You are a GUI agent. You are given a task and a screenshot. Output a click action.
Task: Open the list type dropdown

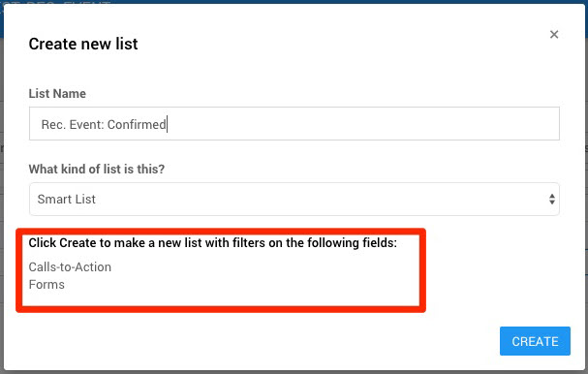click(x=294, y=200)
